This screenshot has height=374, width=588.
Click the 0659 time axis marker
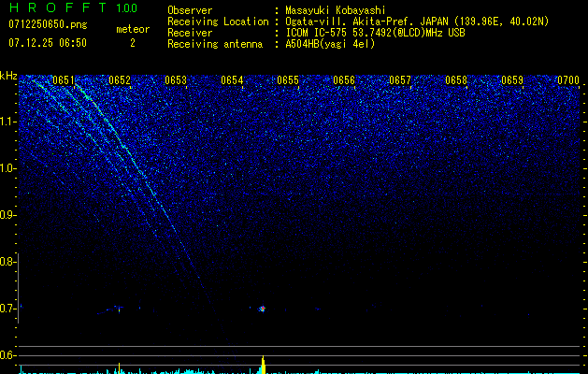[x=512, y=80]
